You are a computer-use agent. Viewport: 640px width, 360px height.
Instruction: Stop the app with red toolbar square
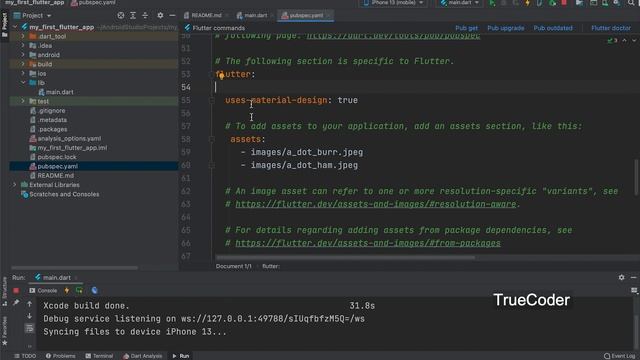[564, 3]
